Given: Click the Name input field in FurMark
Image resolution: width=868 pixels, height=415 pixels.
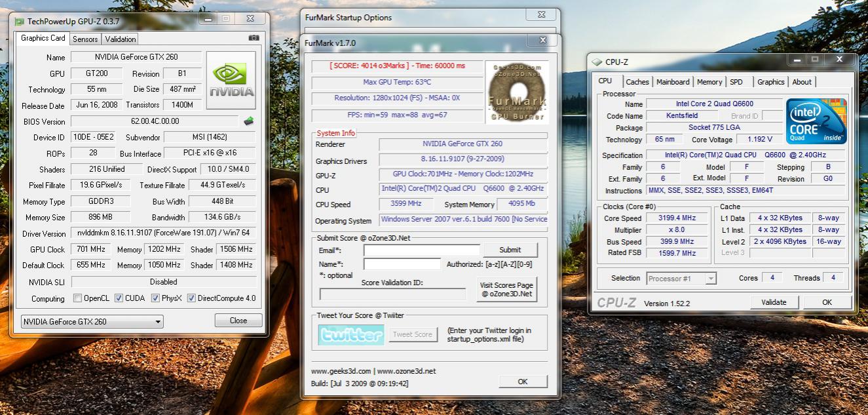Looking at the screenshot, I should point(402,264).
